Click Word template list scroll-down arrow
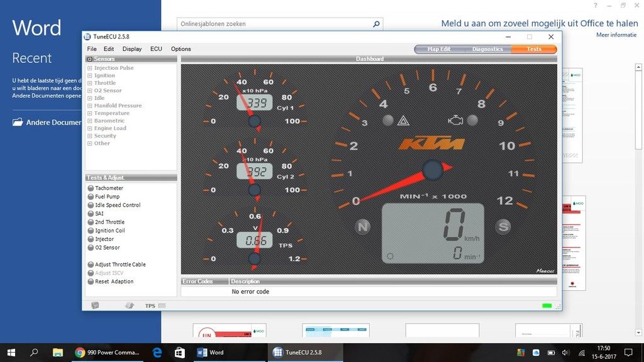Screen dimensions: 644x362 point(638,332)
